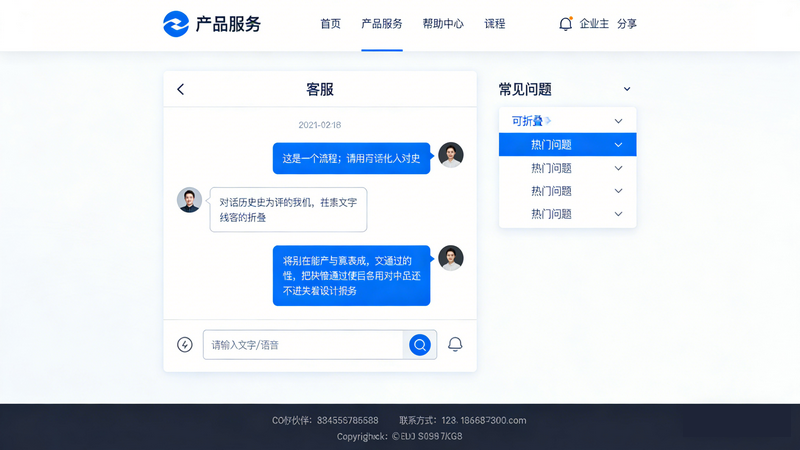
Task: Go to the 首页 nav item
Action: click(330, 24)
